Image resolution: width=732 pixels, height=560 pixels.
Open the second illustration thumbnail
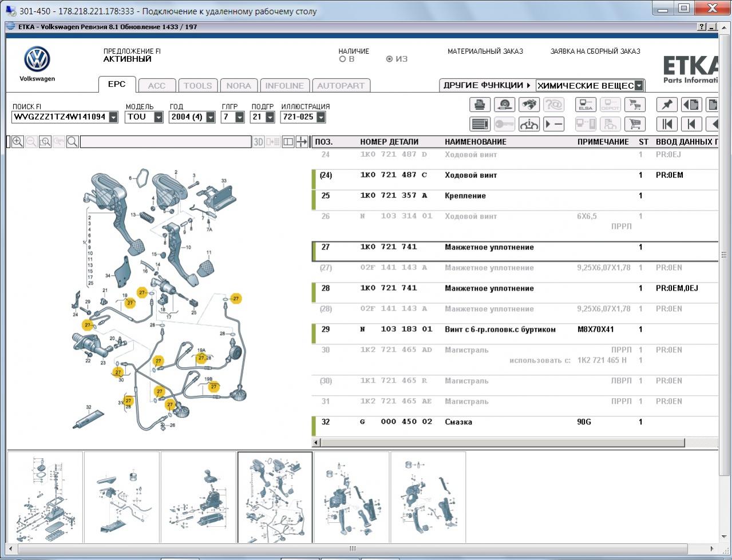pos(122,497)
